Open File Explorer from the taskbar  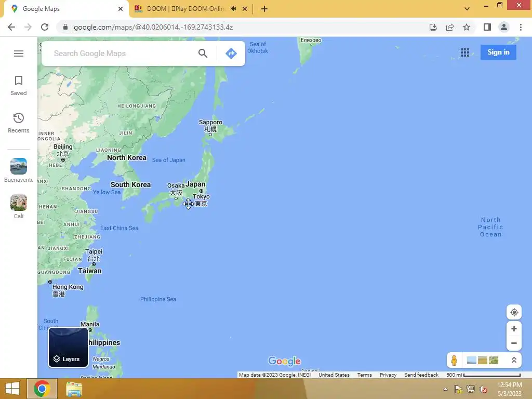pos(74,389)
